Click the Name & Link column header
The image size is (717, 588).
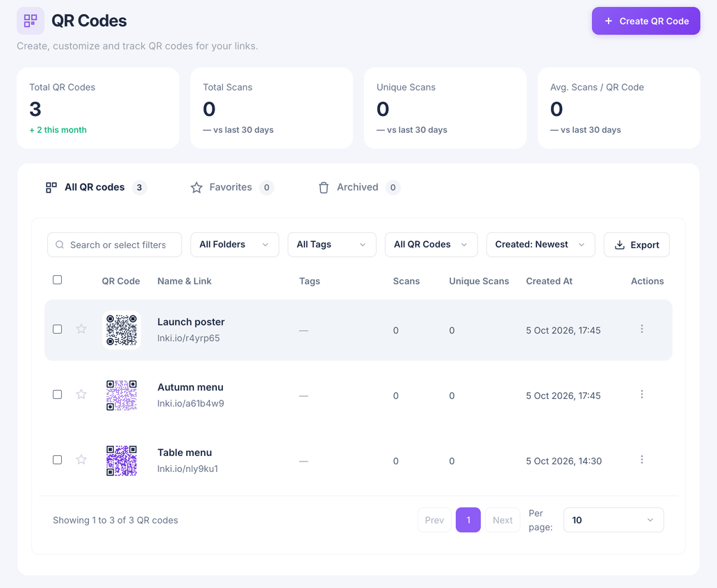click(x=184, y=281)
